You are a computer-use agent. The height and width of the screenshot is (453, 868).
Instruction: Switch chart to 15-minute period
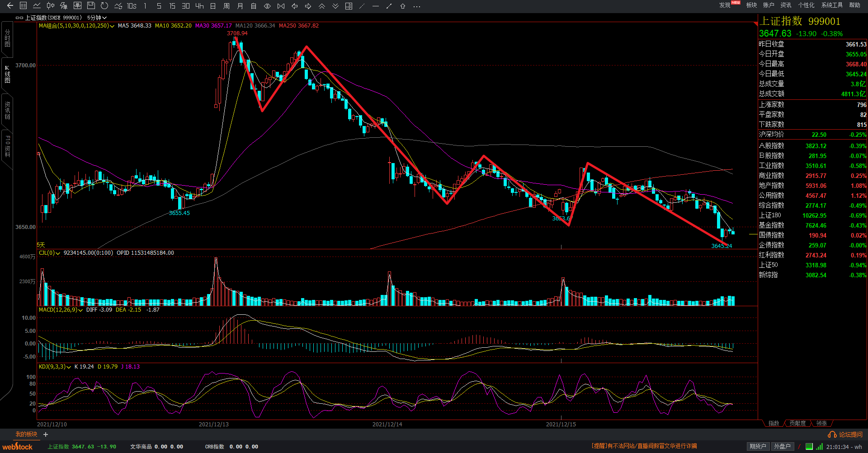tap(172, 6)
